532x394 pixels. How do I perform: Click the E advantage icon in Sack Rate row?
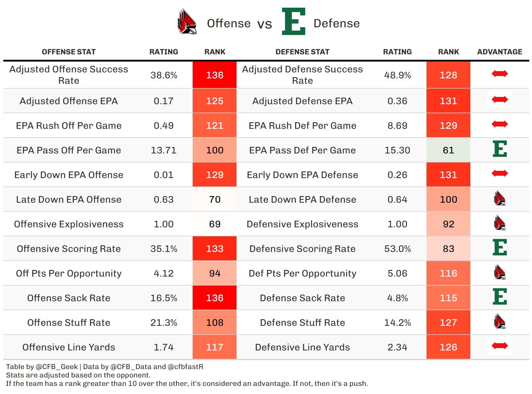(x=500, y=297)
